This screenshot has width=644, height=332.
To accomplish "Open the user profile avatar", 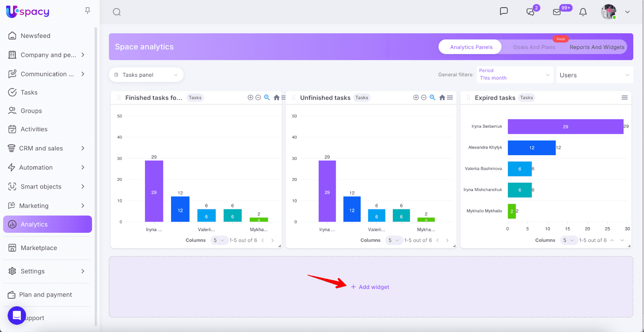I will (x=609, y=12).
